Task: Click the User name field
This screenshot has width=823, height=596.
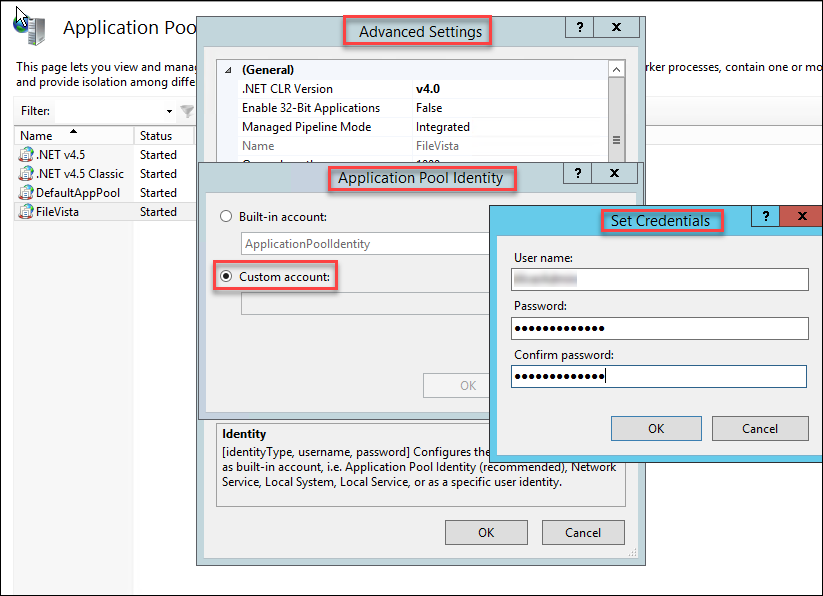Action: coord(660,280)
